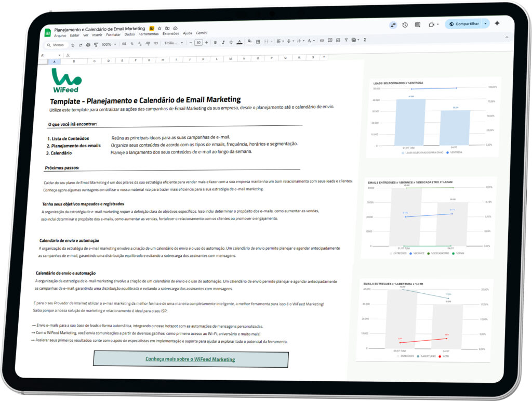Image resolution: width=532 pixels, height=401 pixels.
Task: Expand the Titillium font dropdown
Action: point(174,43)
